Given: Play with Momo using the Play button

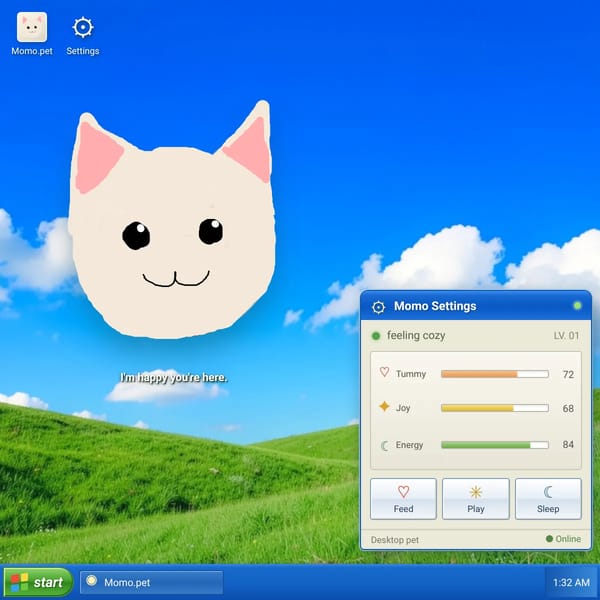Looking at the screenshot, I should pyautogui.click(x=476, y=499).
